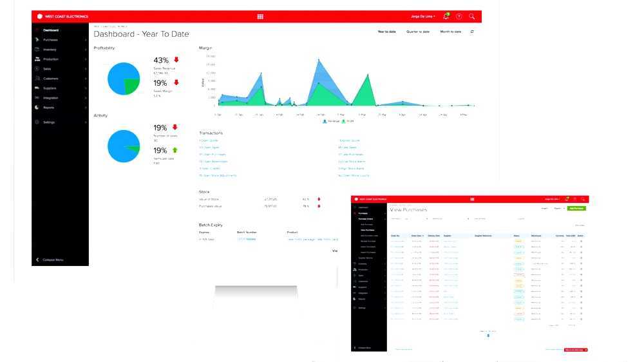Click the Status column header in purchases table
The width and height of the screenshot is (644, 362).
[x=516, y=236]
